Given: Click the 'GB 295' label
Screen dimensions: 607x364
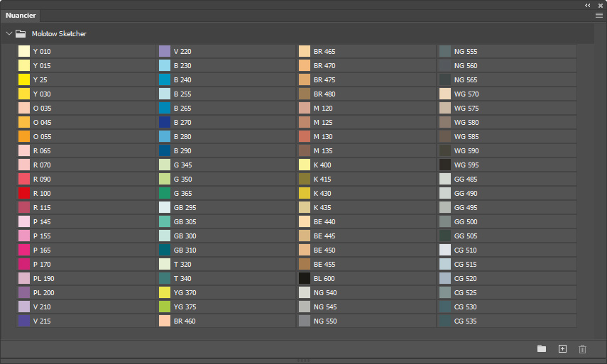Looking at the screenshot, I should [185, 208].
